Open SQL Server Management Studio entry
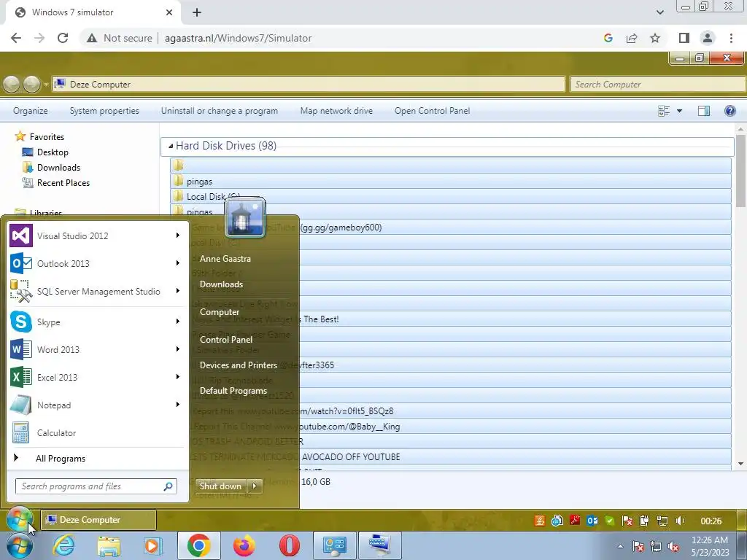The width and height of the screenshot is (747, 560). 98,291
